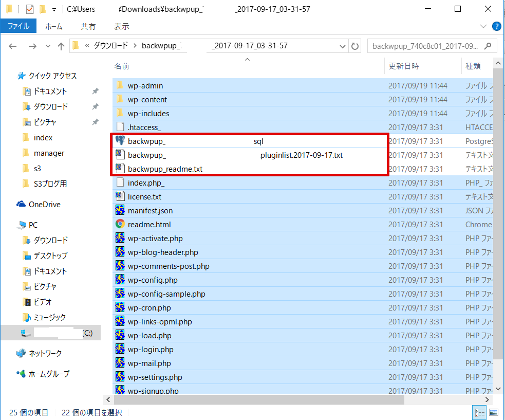Select the wp-links-opml.php file name
Viewport: 505px width, 420px height.
(x=160, y=321)
